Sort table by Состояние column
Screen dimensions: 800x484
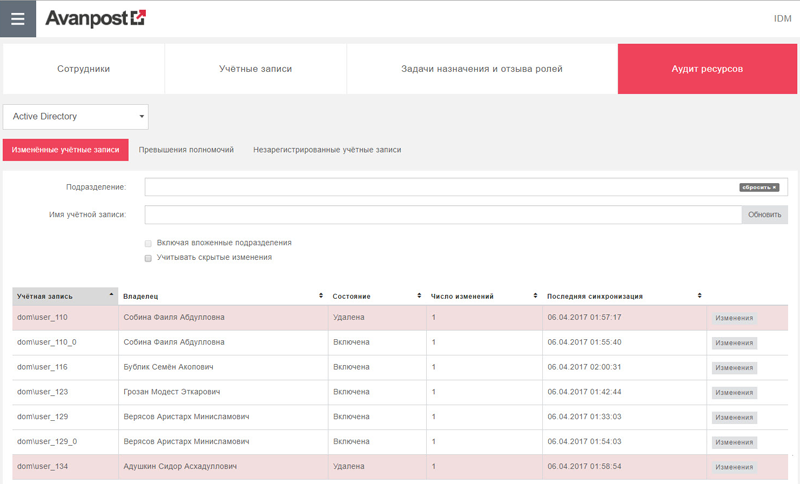pos(377,296)
